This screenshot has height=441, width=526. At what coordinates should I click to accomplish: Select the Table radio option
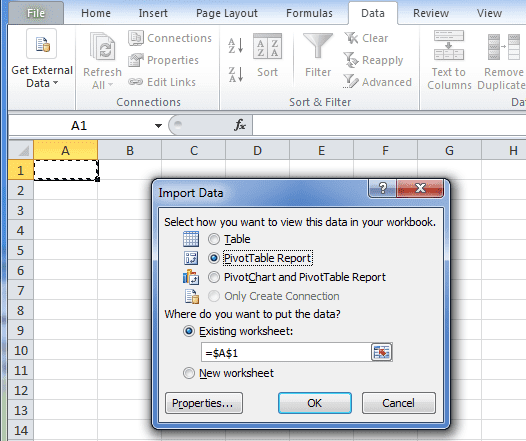[214, 239]
